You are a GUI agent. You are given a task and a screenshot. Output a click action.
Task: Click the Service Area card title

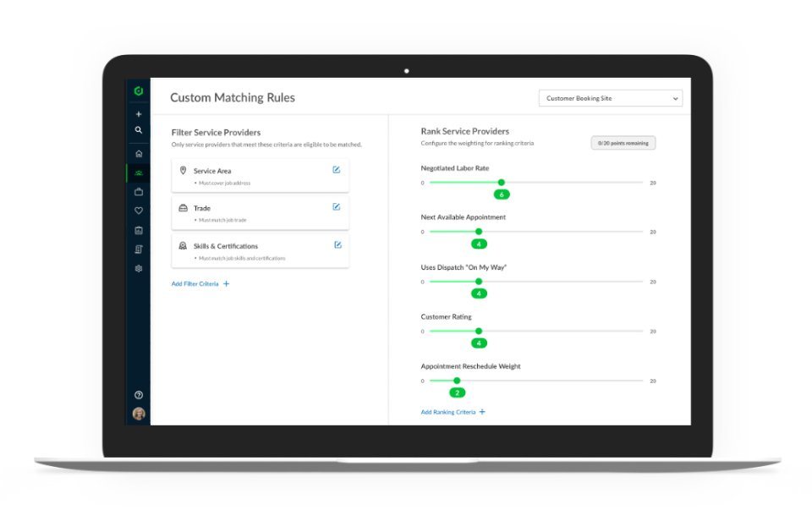[x=212, y=171]
